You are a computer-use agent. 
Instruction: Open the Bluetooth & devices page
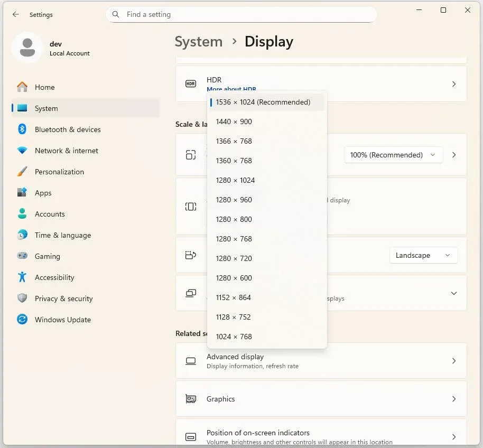click(86, 129)
